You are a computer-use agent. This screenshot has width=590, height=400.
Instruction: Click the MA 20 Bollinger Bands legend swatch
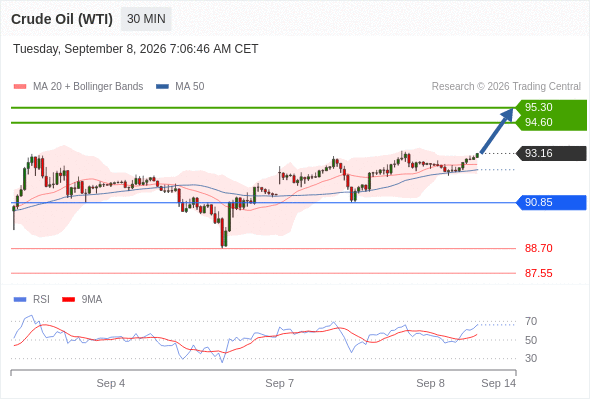[x=20, y=87]
